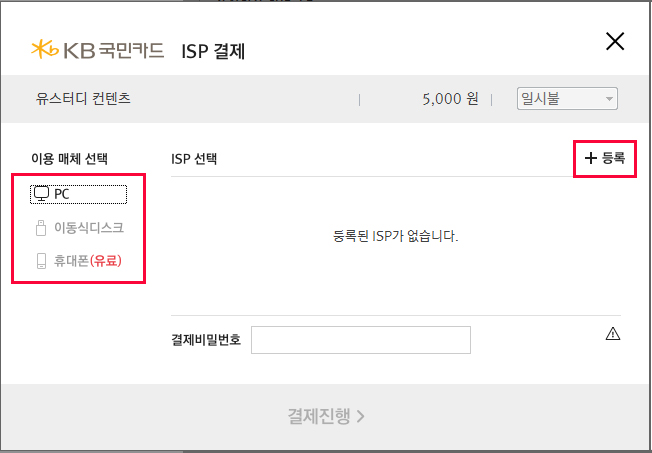
Task: Click the warning triangle icon
Action: 613,334
